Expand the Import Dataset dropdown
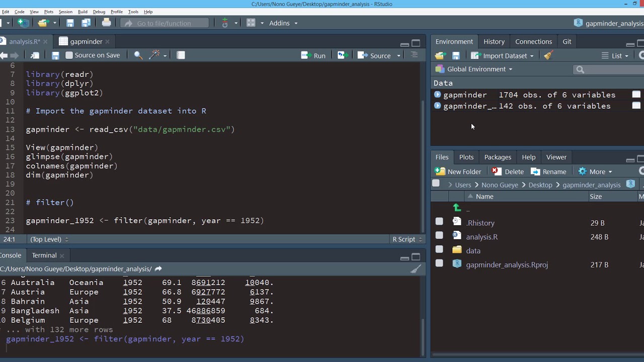 (502, 56)
